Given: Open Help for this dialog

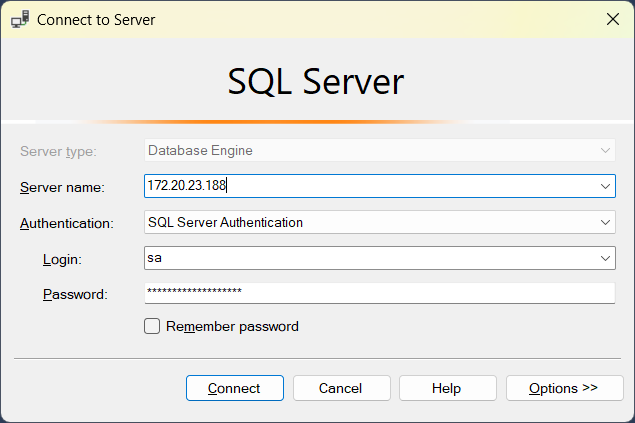Looking at the screenshot, I should pos(448,388).
